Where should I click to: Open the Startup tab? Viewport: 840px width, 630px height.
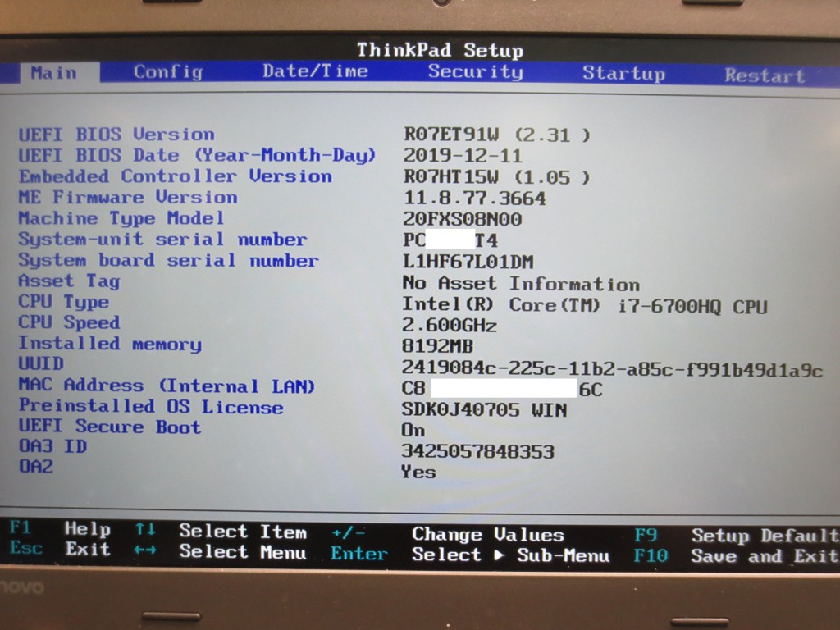(x=623, y=73)
